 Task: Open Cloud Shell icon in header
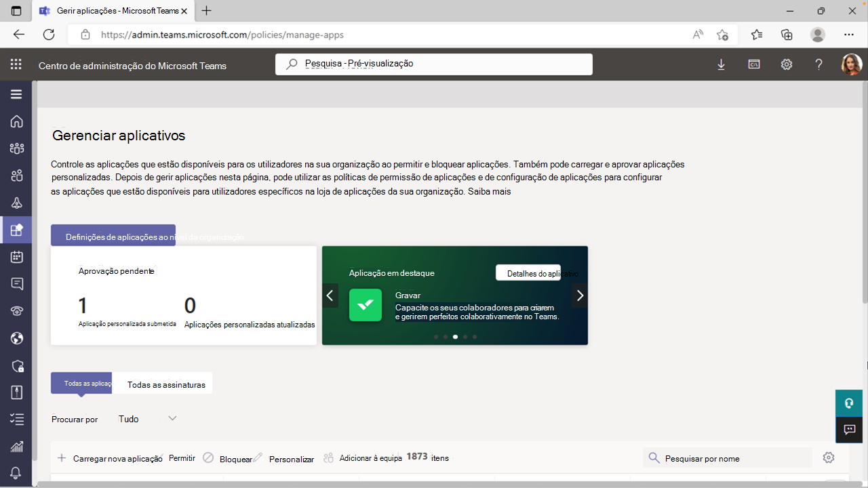click(753, 64)
